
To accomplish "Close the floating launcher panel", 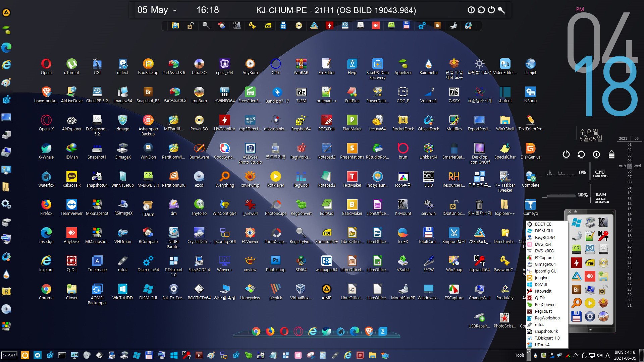I will (x=570, y=212).
